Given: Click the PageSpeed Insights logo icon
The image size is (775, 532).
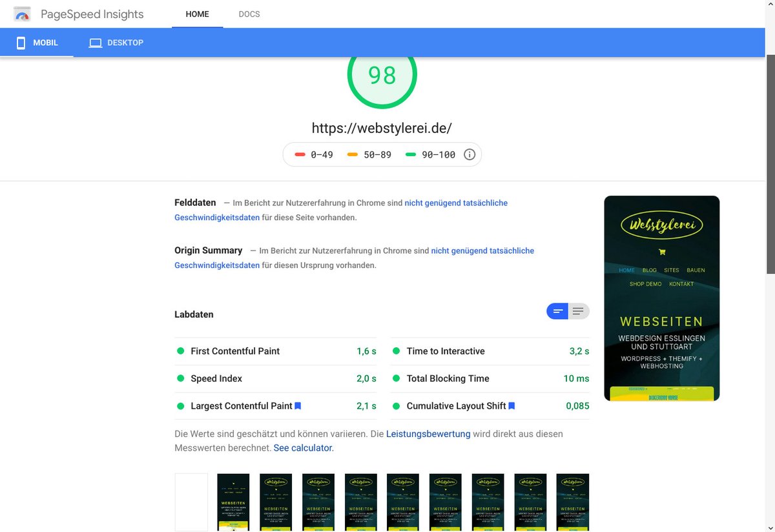Looking at the screenshot, I should 22,14.
